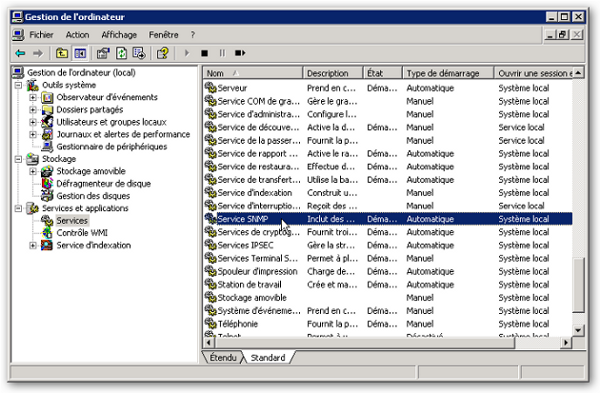Select the Utilisateurs et groupes locaux item

point(111,122)
